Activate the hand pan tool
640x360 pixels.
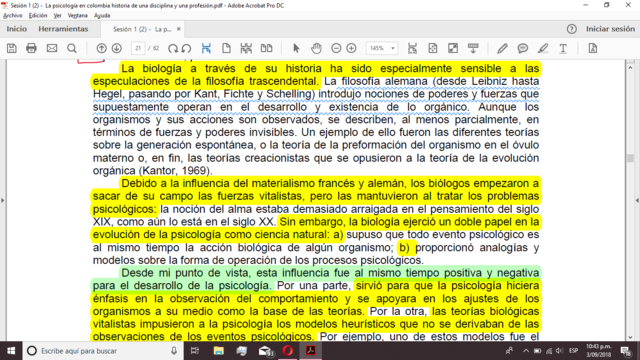point(316,48)
